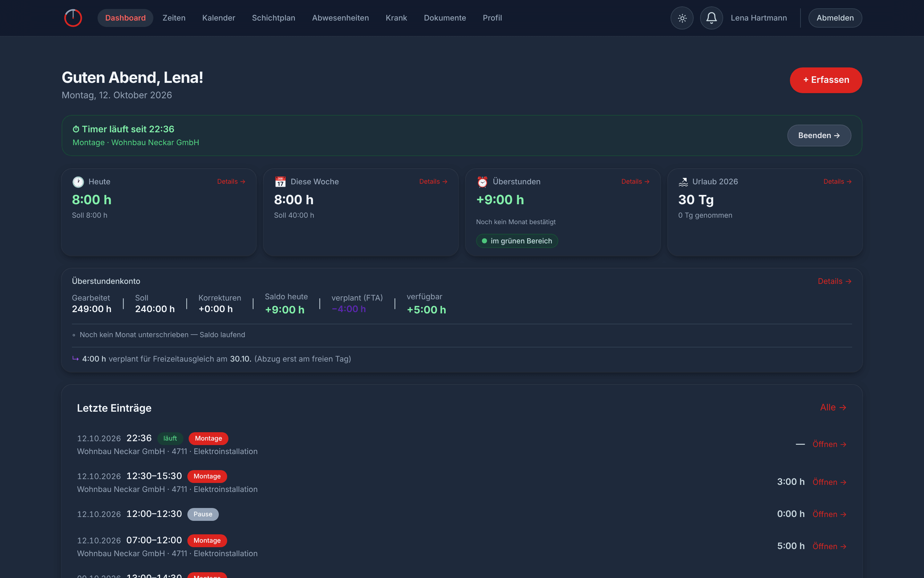924x578 pixels.
Task: Click verfügbar value +5:00 h
Action: coord(426,310)
